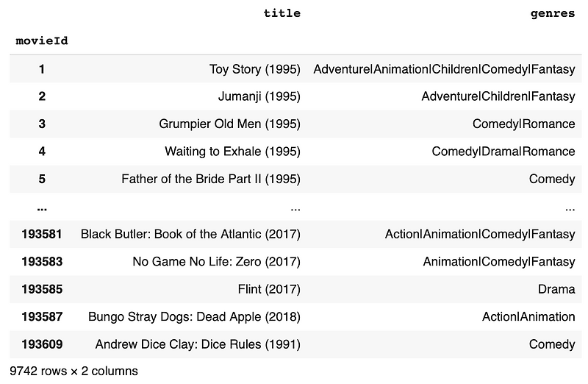Click the Flint (2017) title cell

[269, 289]
